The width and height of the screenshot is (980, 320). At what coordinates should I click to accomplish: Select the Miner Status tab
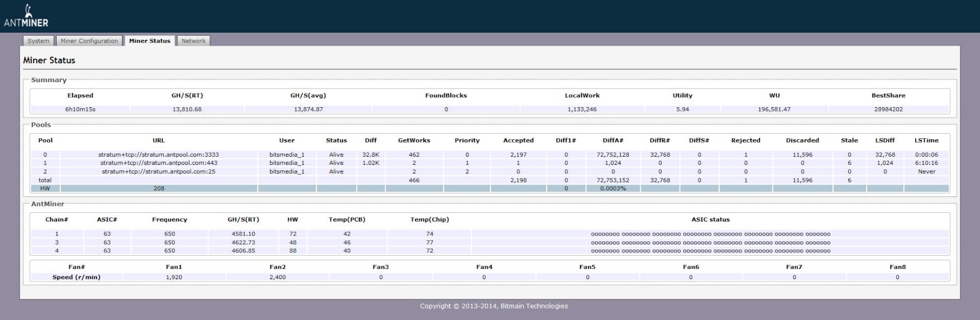150,41
